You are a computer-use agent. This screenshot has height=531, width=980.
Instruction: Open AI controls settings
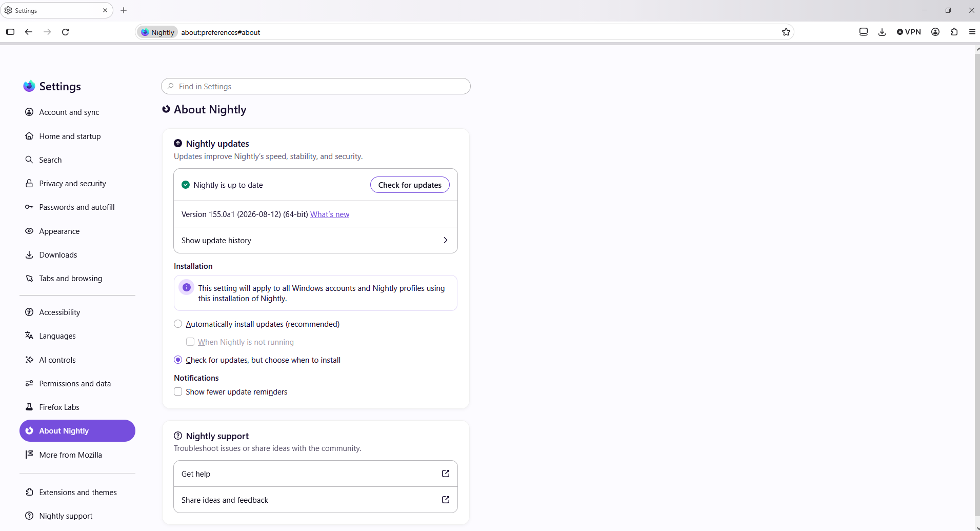pyautogui.click(x=77, y=360)
